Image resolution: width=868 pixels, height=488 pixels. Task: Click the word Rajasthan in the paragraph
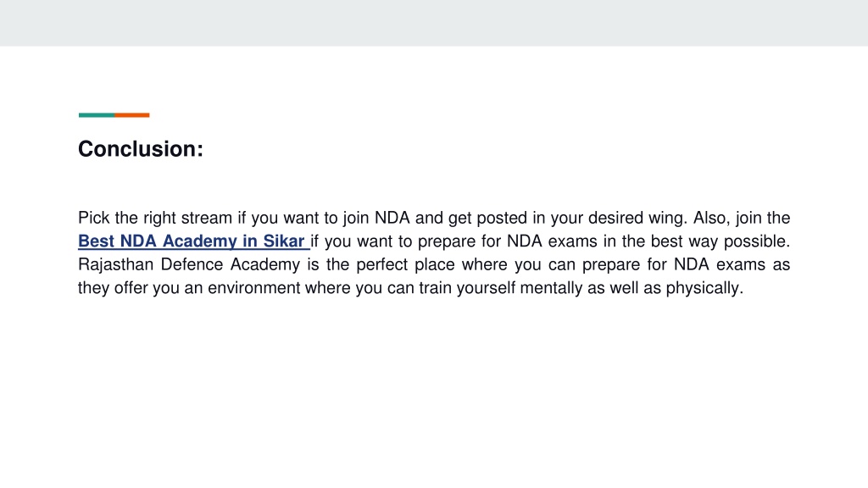[x=115, y=264]
